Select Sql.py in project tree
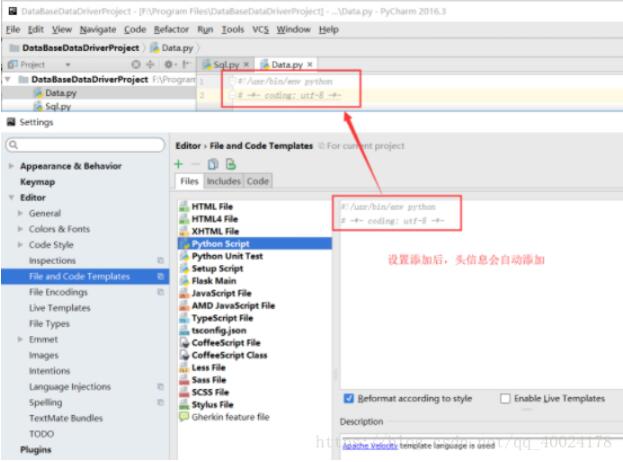 pos(58,106)
